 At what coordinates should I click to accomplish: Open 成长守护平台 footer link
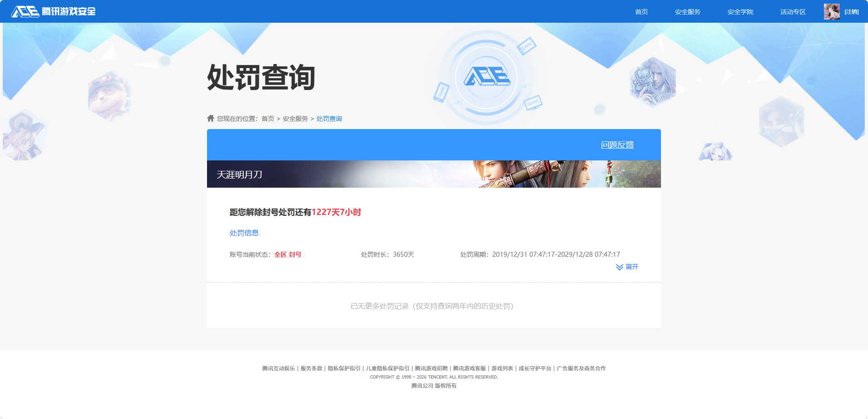(x=535, y=368)
